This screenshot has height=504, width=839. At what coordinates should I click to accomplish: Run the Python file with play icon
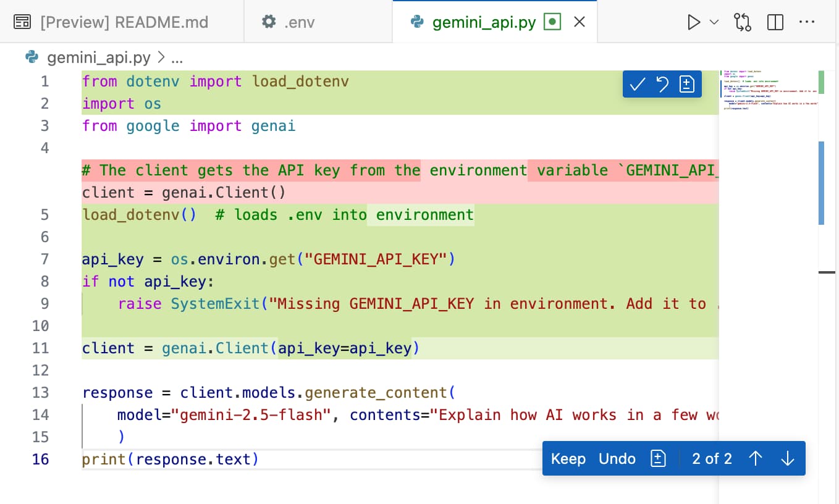(x=694, y=23)
